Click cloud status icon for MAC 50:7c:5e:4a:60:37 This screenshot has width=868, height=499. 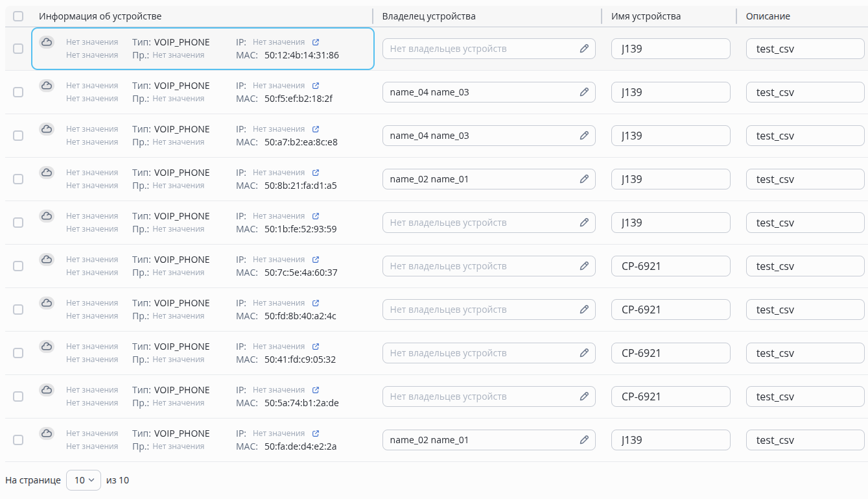[x=47, y=260]
